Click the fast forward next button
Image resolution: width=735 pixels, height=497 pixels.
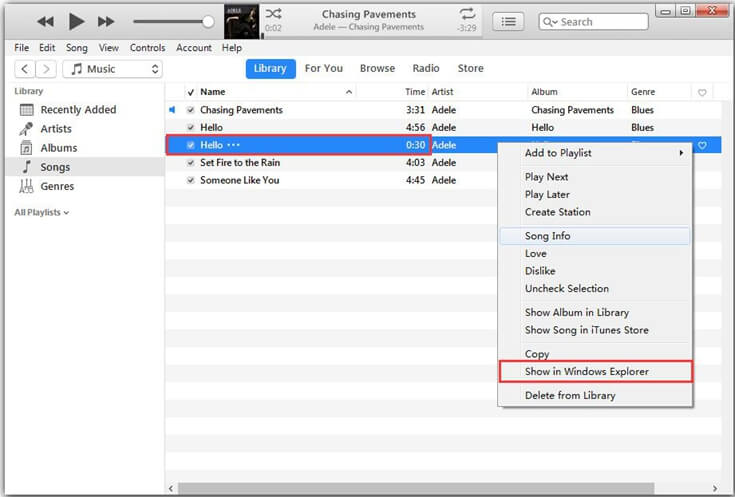[106, 22]
